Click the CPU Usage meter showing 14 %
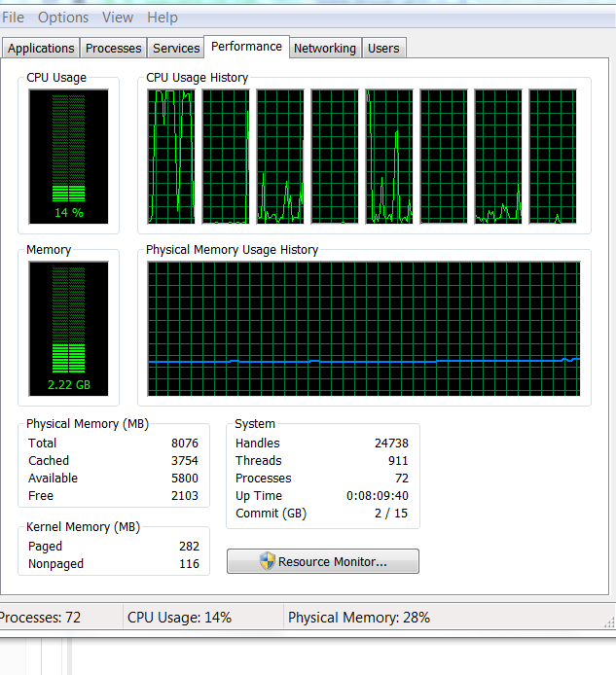 coord(68,157)
